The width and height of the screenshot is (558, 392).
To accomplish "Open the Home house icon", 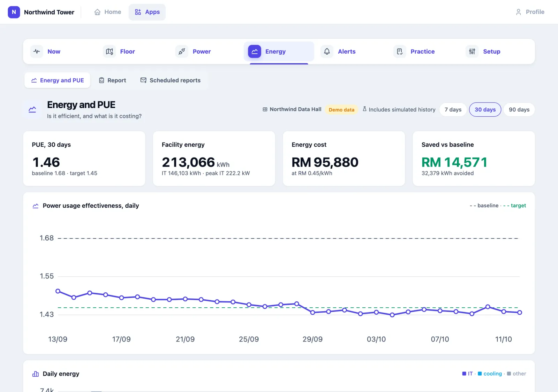I will tap(98, 12).
